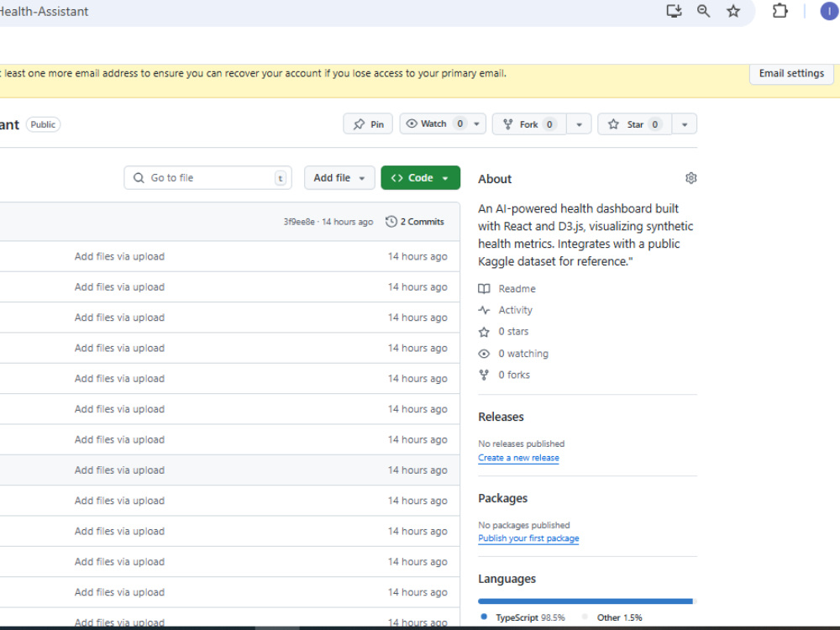The height and width of the screenshot is (630, 840).
Task: Click the code brackets icon in Code button
Action: 397,178
